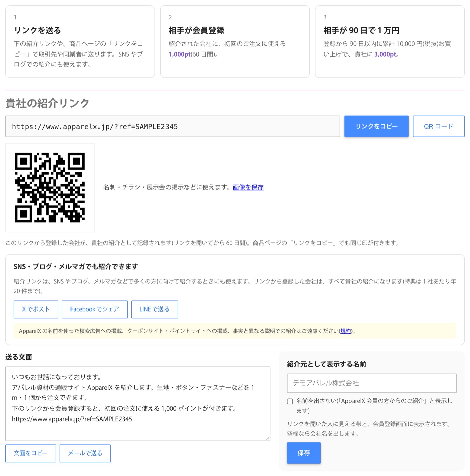Click the リンクをコピー button
The image size is (470, 476).
pyautogui.click(x=376, y=126)
